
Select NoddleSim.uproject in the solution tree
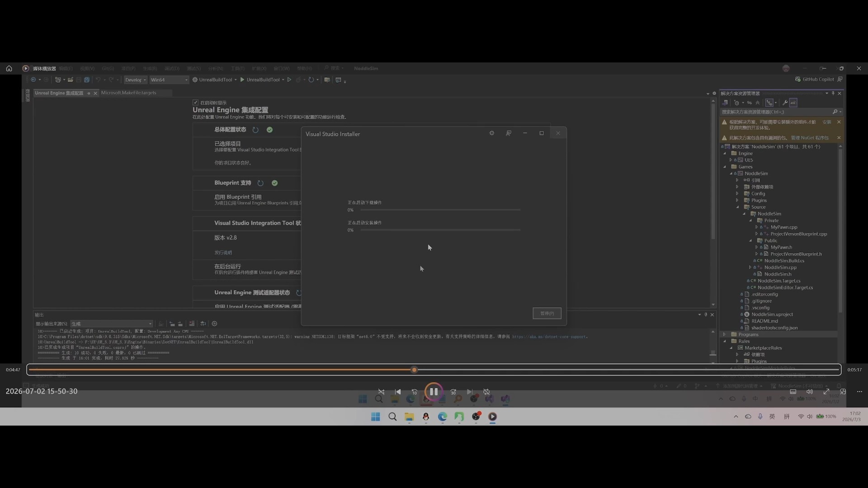(772, 314)
